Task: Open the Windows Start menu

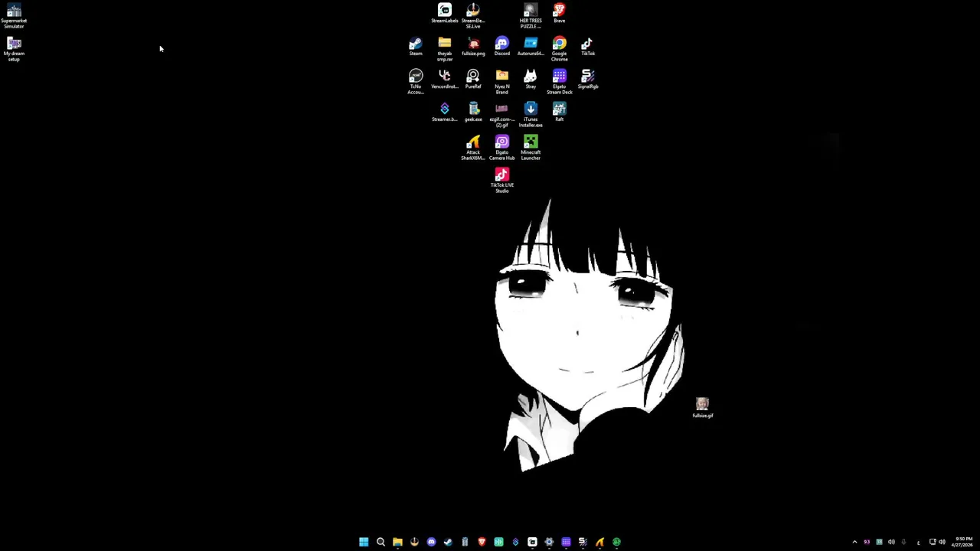Action: [x=364, y=542]
